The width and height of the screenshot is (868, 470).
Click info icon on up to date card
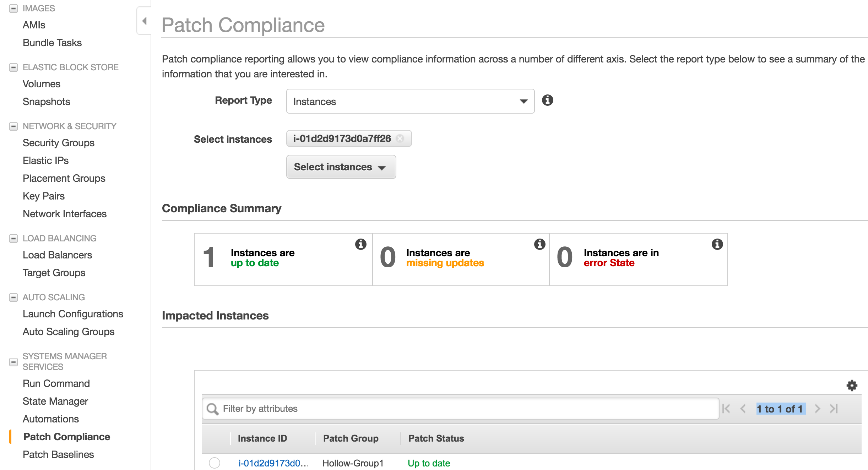tap(360, 244)
